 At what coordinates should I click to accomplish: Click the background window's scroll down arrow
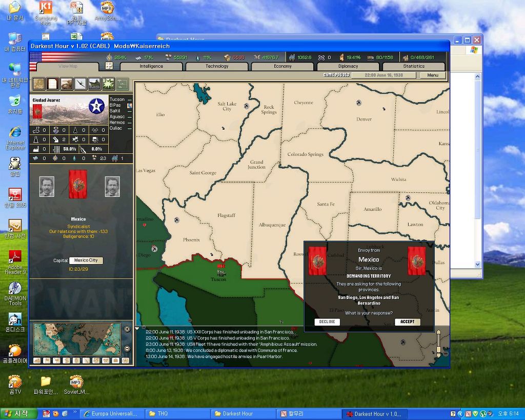tap(478, 264)
